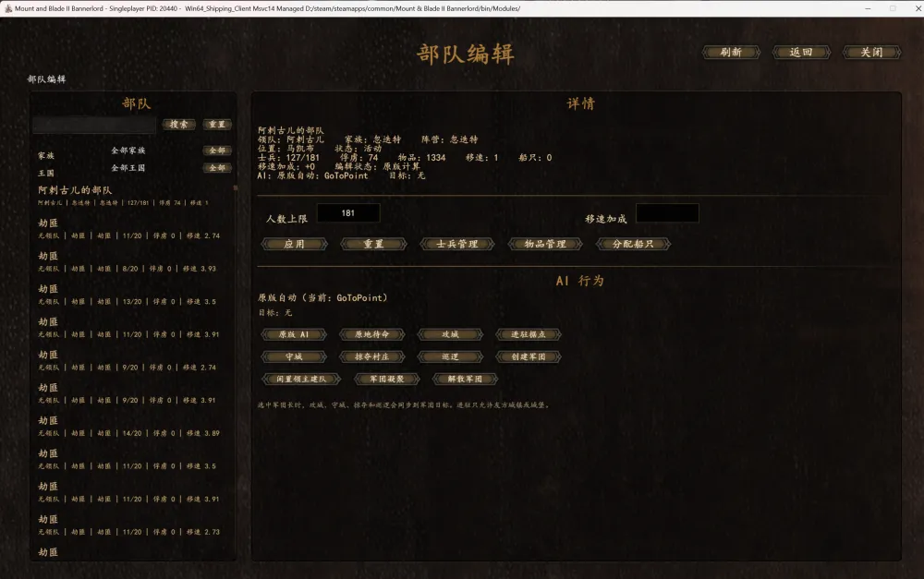Click the 应用 apply button
This screenshot has height=579, width=924.
point(294,244)
